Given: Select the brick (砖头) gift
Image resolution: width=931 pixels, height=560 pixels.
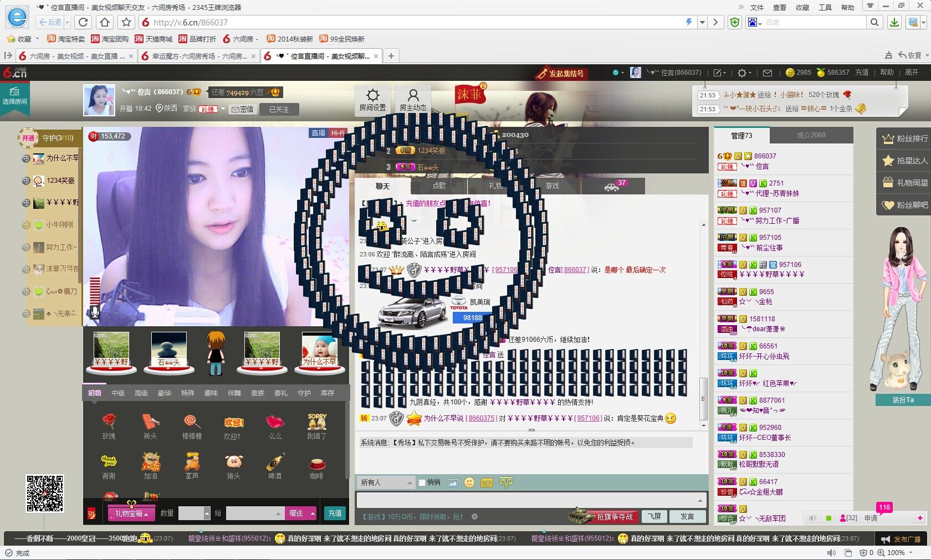Looking at the screenshot, I should (150, 427).
